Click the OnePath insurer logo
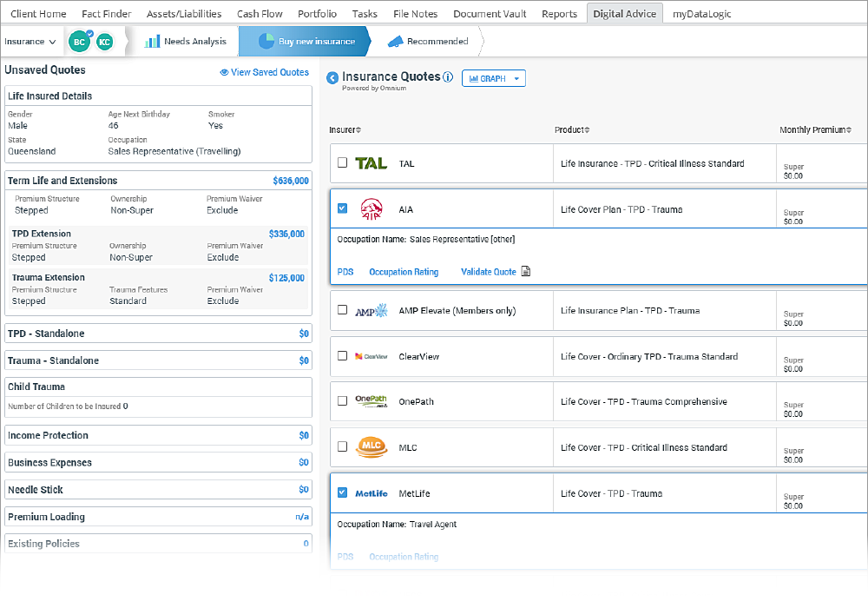Screen dimensions: 868x608 tap(372, 401)
